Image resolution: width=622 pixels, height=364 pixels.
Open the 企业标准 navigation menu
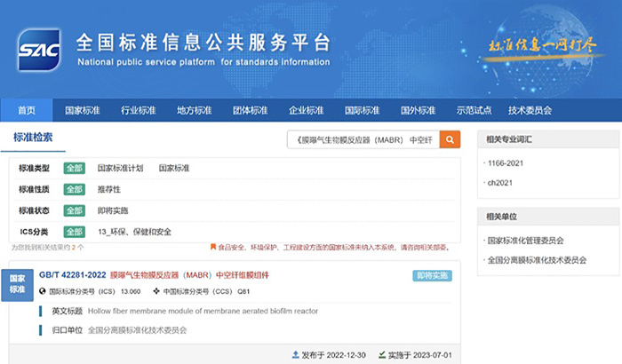(307, 110)
